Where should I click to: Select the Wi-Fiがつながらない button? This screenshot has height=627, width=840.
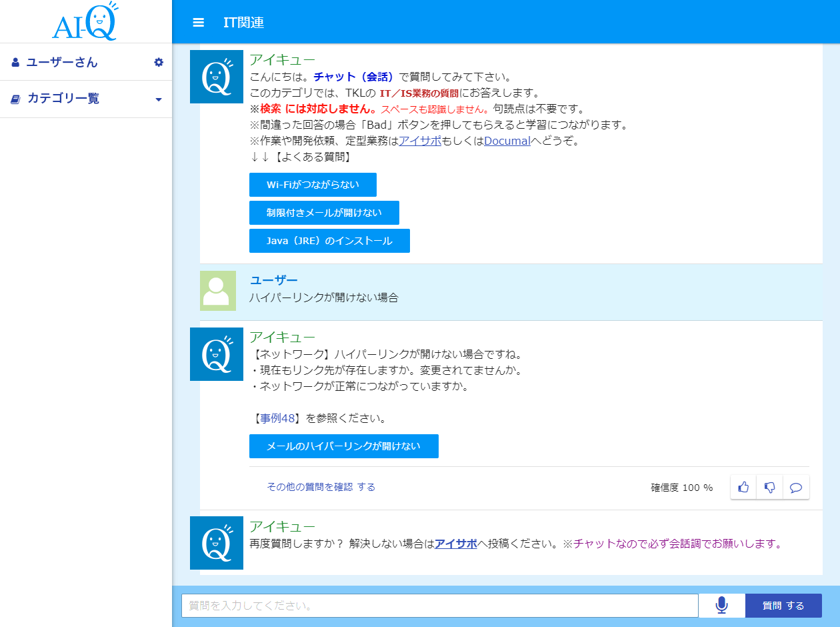point(313,185)
